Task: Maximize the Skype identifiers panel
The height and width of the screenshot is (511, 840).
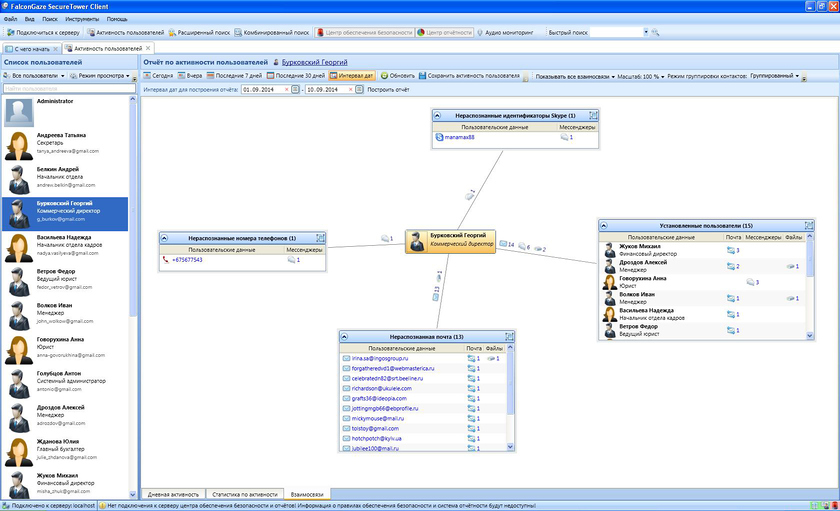Action: pyautogui.click(x=592, y=116)
